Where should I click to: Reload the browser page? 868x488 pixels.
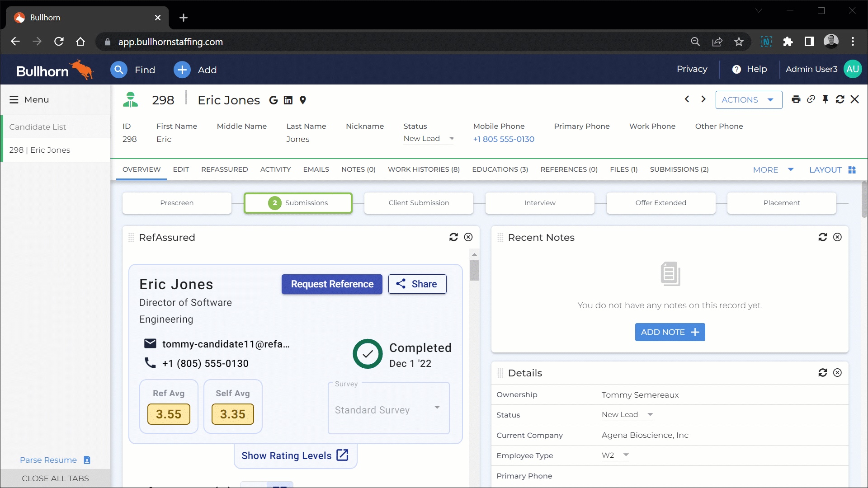tap(59, 42)
